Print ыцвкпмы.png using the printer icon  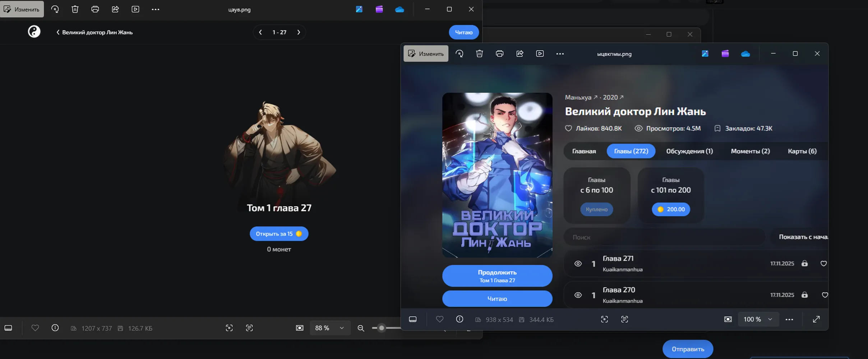(499, 54)
